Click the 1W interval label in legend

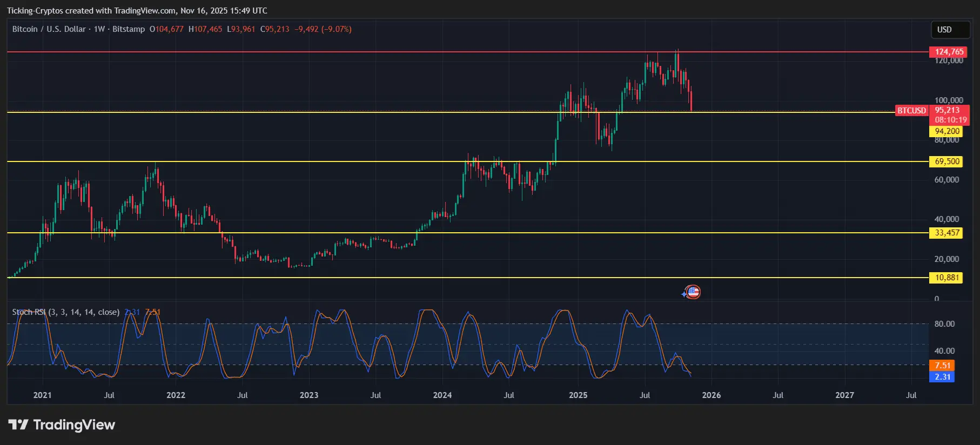tap(99, 29)
